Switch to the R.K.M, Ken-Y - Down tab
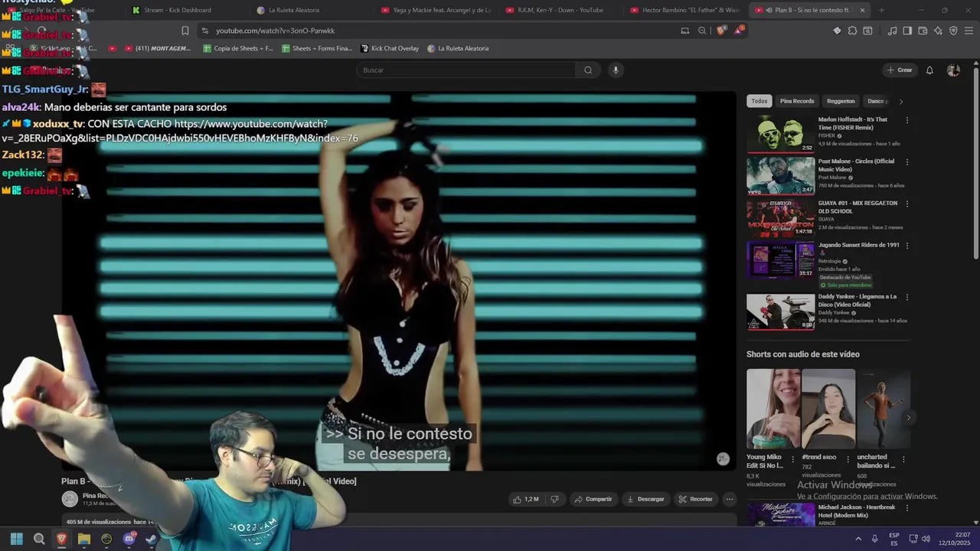 click(560, 10)
